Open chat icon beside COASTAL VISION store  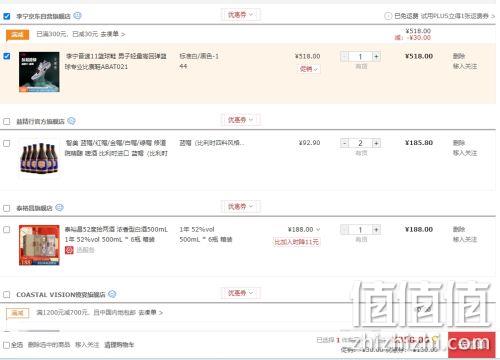(x=112, y=294)
